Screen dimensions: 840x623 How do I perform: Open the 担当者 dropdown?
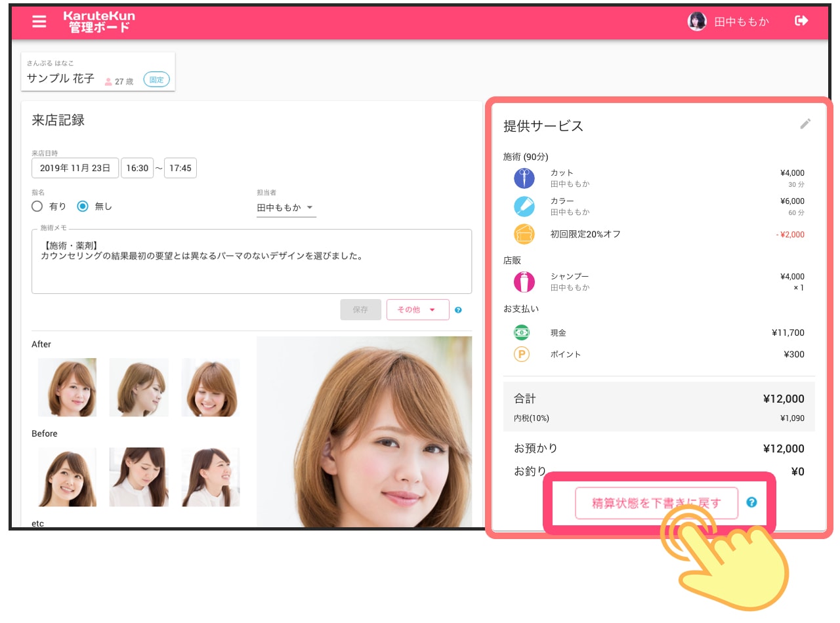point(286,207)
